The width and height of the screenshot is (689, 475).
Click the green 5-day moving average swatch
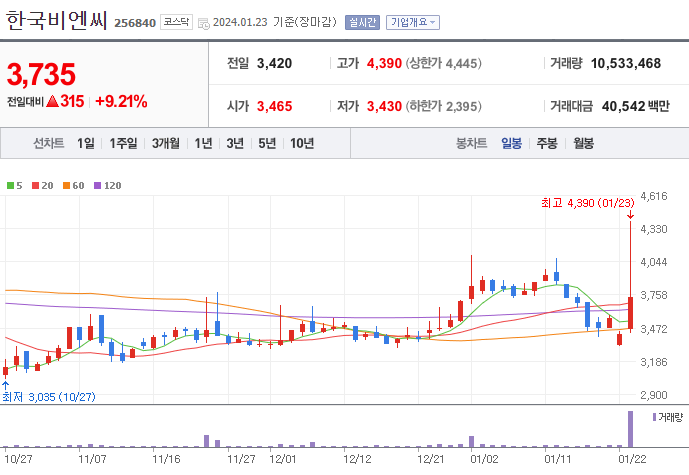point(11,185)
